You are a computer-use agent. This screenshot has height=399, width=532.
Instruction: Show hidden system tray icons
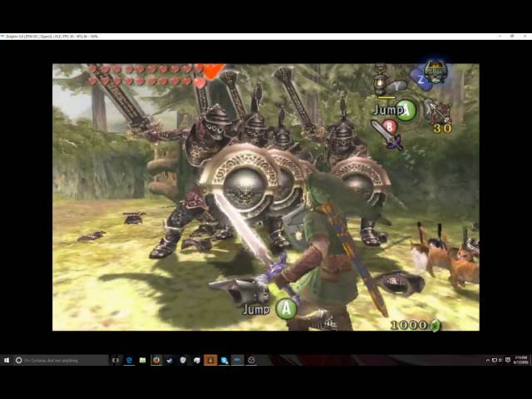488,360
